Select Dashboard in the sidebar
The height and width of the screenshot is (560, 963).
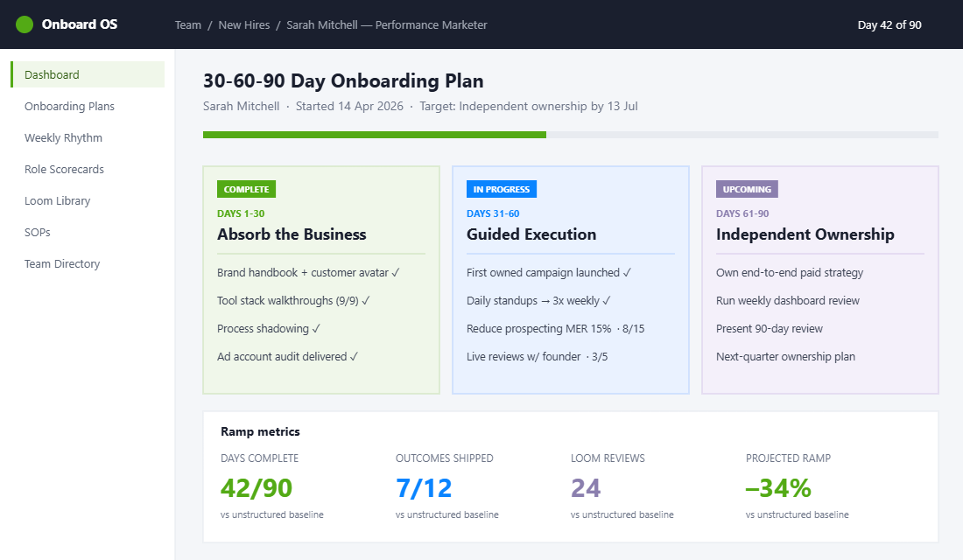coord(51,74)
